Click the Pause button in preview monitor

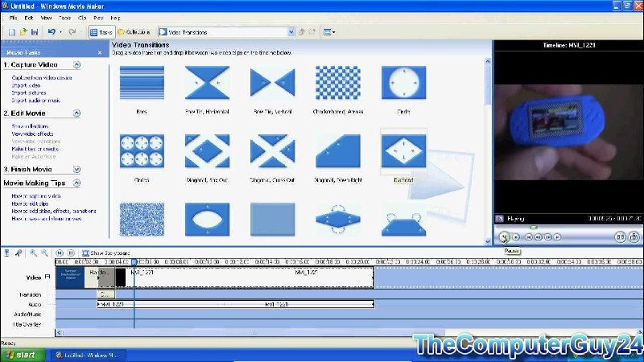click(x=504, y=237)
